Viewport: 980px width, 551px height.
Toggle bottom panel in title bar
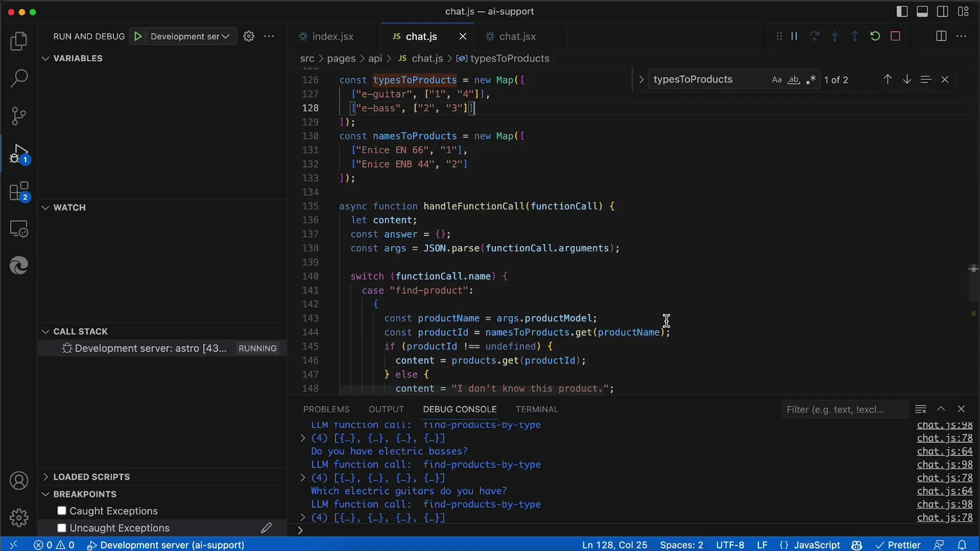click(922, 11)
